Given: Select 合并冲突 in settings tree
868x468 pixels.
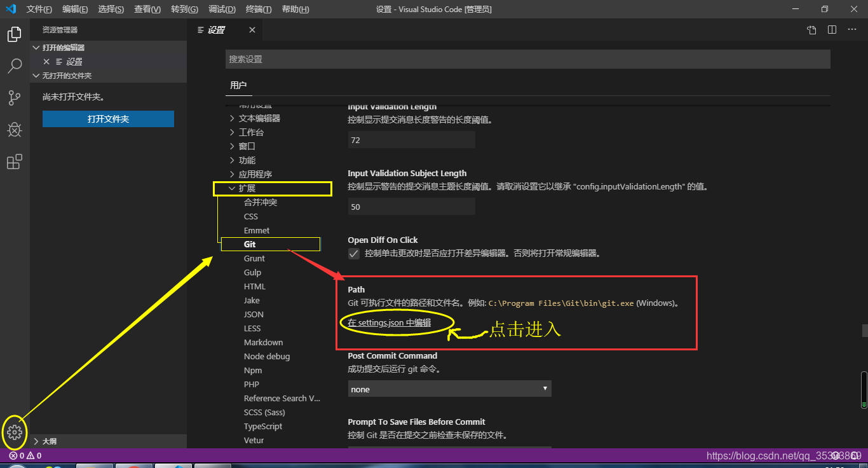Looking at the screenshot, I should tap(261, 202).
